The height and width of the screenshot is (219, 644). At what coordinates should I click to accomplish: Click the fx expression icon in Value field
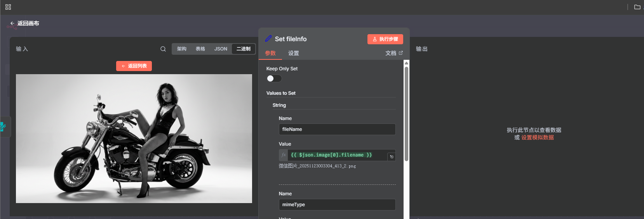click(x=284, y=155)
